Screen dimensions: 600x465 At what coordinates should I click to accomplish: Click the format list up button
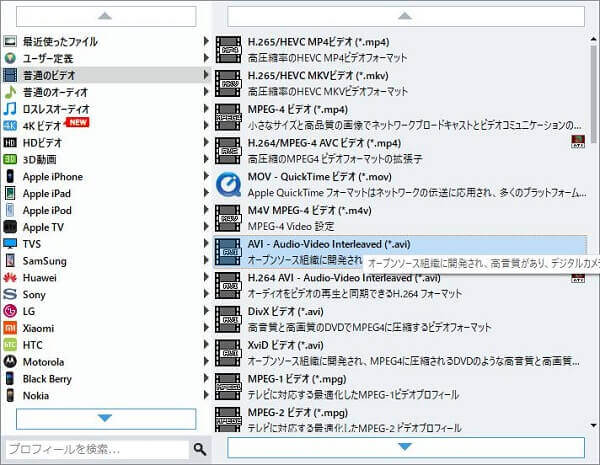pyautogui.click(x=406, y=16)
